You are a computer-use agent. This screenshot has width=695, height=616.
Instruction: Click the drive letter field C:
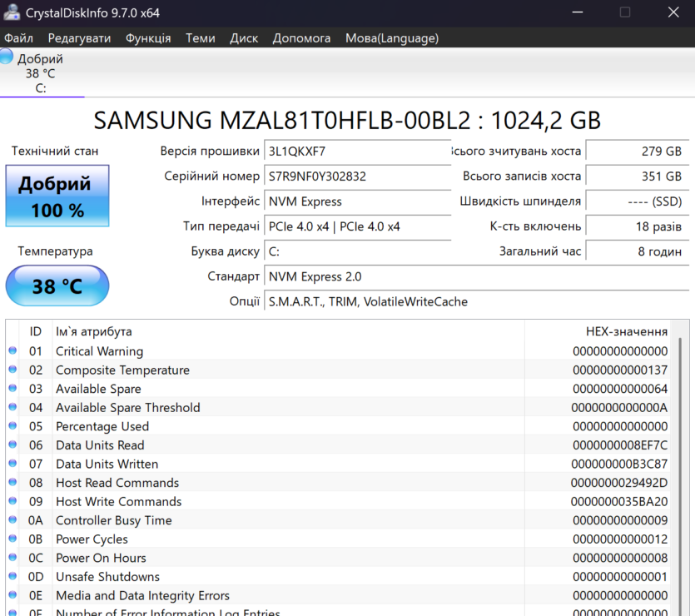[358, 251]
